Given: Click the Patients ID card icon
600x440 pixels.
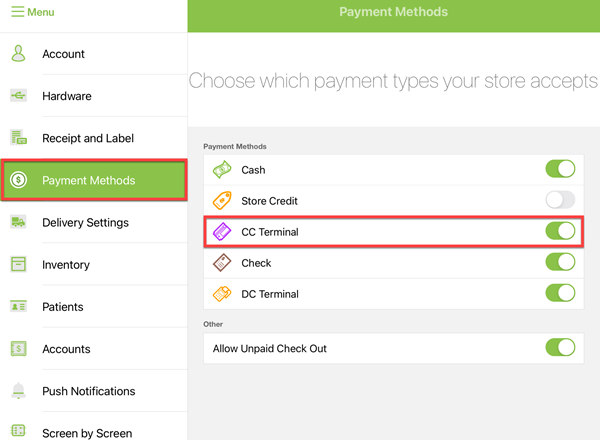Looking at the screenshot, I should point(18,306).
